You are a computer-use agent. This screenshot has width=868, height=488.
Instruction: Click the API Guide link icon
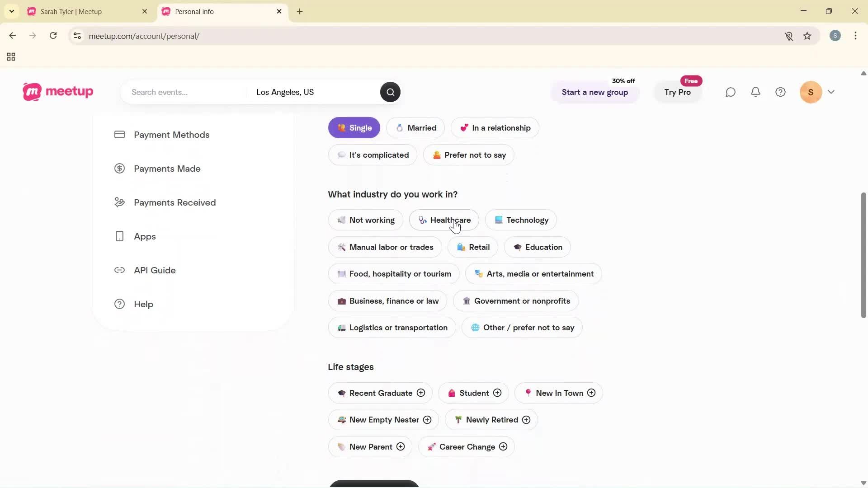[x=119, y=270]
